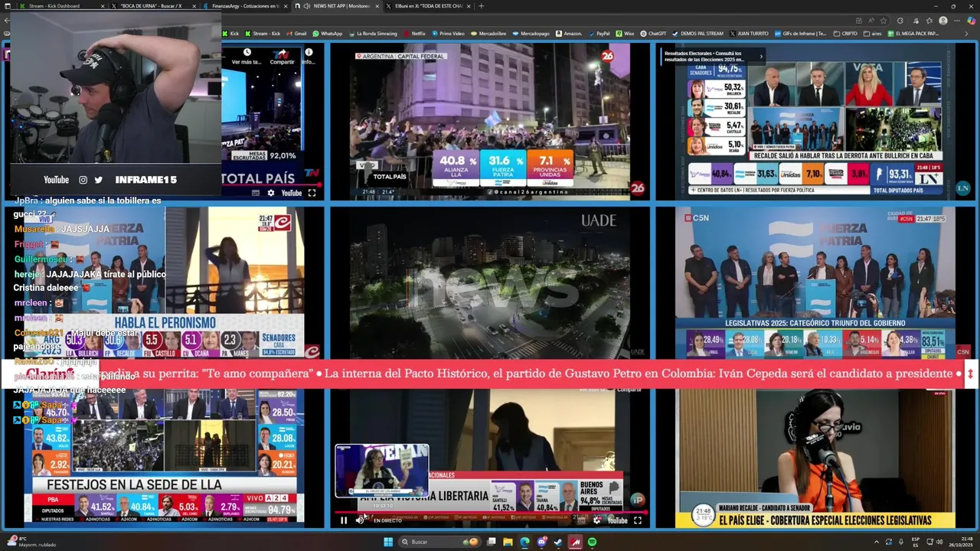Screen dimensions: 980x551
Task: Open Steam from the taskbar
Action: pyautogui.click(x=558, y=542)
